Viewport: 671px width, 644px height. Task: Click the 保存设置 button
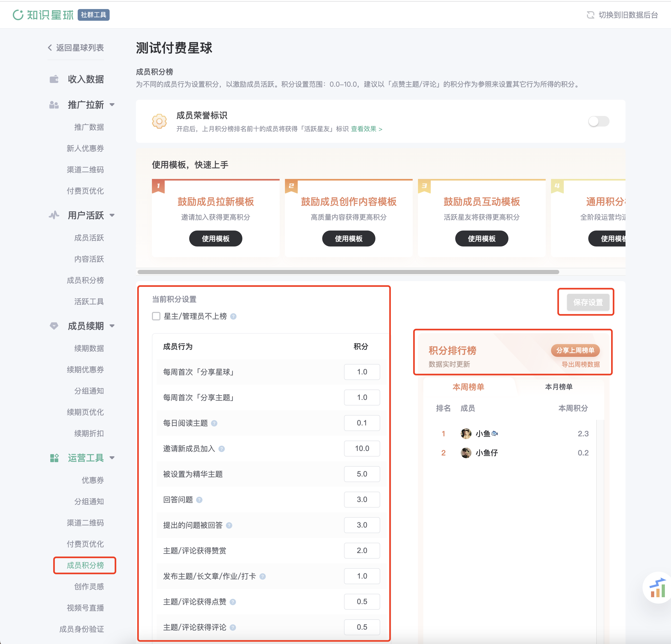click(x=588, y=302)
